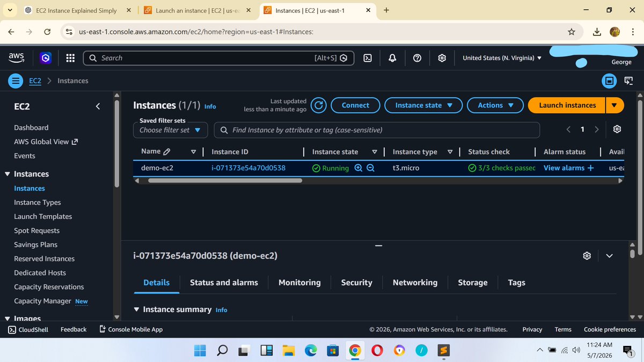The height and width of the screenshot is (362, 644).
Task: Switch to Security tab
Action: (356, 283)
